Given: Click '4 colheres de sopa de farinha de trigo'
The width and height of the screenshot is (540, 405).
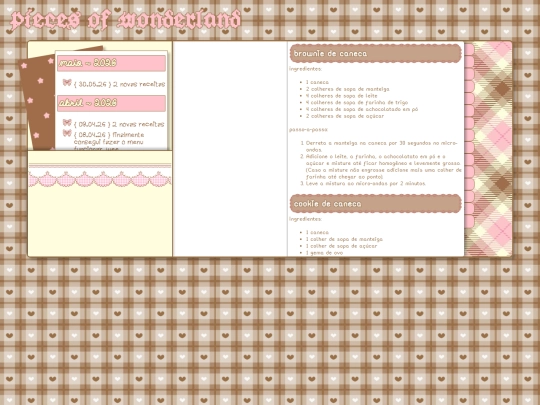Looking at the screenshot, I should pos(357,103).
